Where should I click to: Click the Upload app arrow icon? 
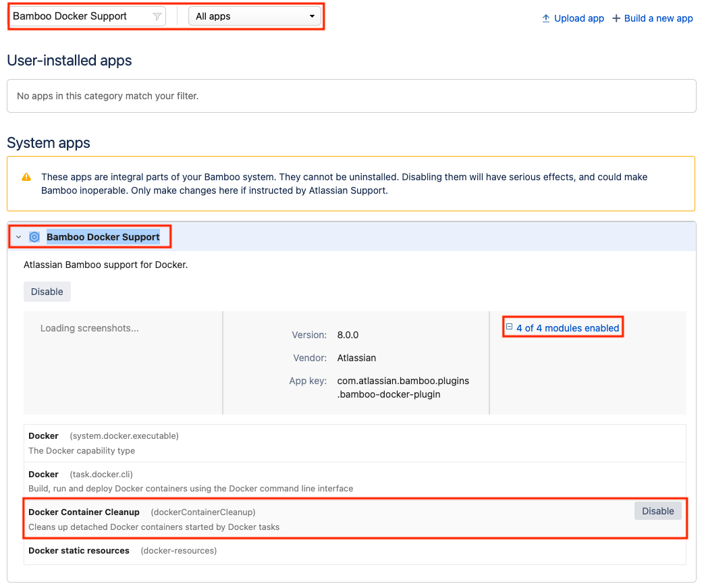[545, 18]
